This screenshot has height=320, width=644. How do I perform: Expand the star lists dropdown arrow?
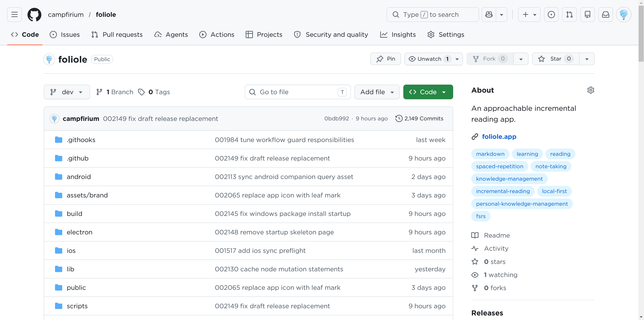587,59
